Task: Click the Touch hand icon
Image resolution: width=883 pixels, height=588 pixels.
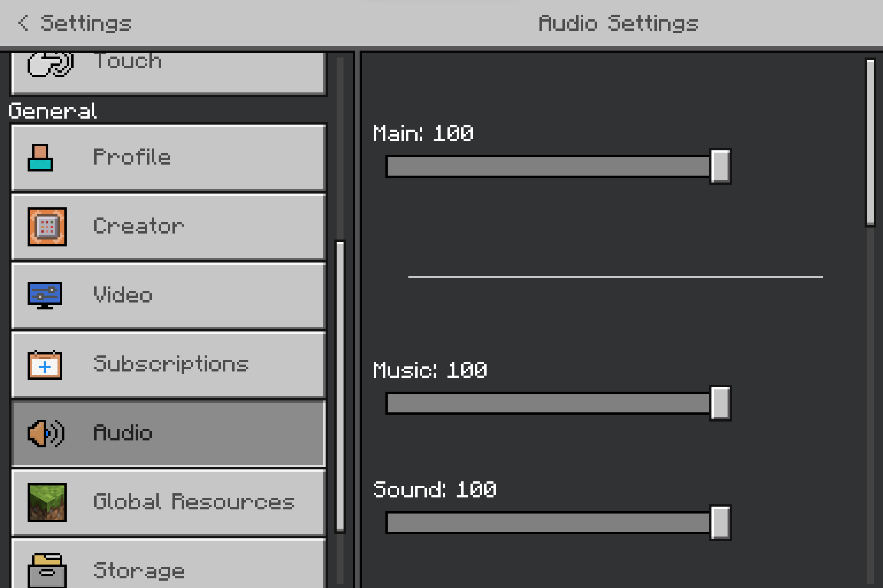Action: (50, 63)
